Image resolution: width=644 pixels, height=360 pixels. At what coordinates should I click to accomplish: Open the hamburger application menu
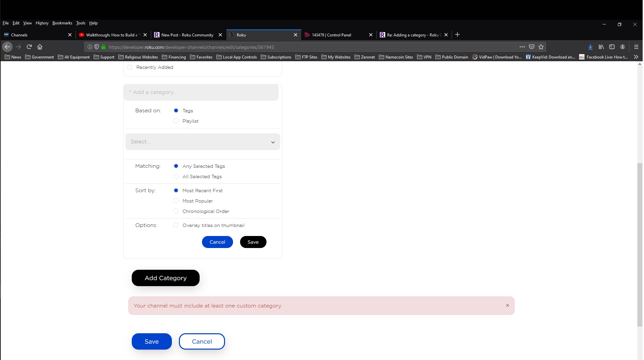point(636,47)
